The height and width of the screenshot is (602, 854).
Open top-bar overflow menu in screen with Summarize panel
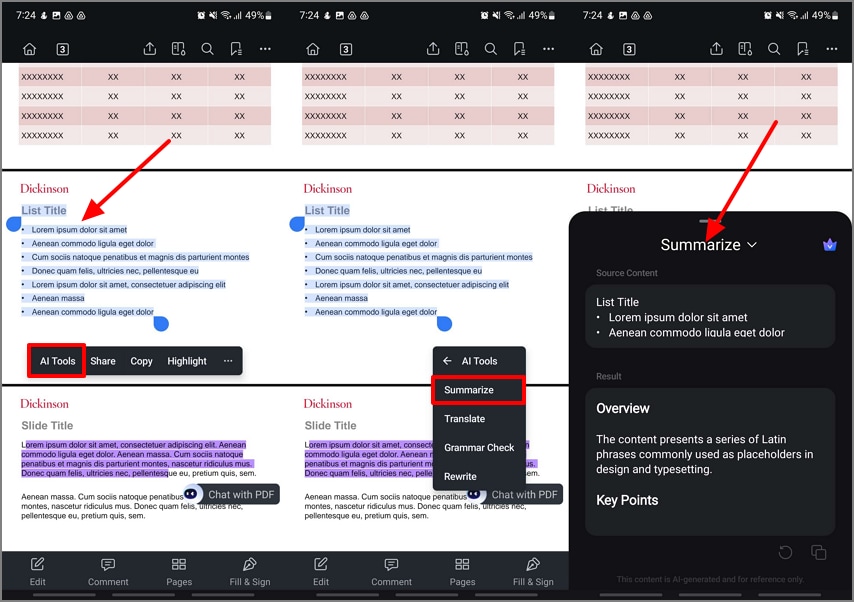coord(832,49)
